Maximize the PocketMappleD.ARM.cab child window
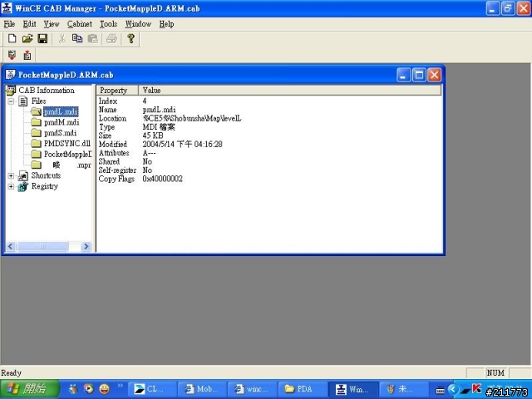Viewport: 532px width, 399px height. tap(419, 75)
